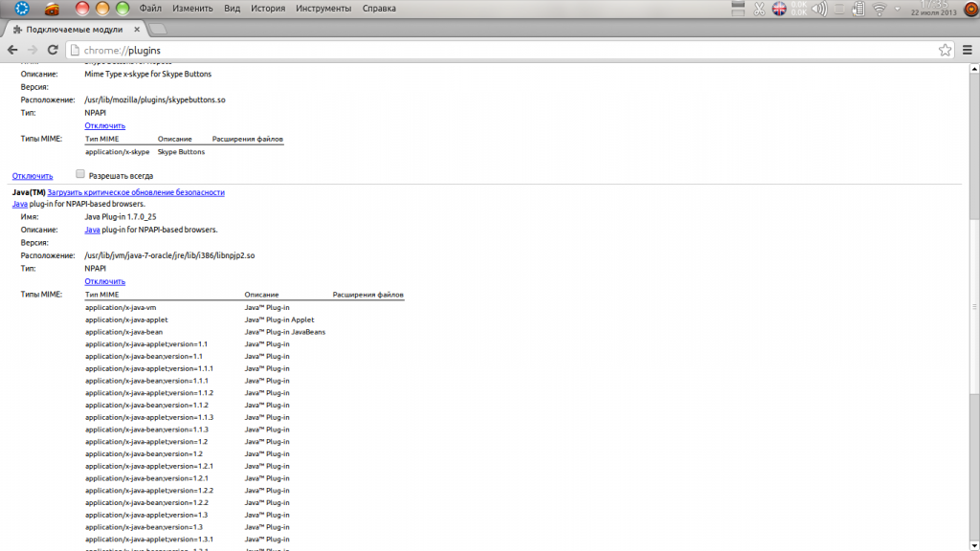Close the Подключаемые модули tab
This screenshot has height=551, width=980.
click(137, 30)
